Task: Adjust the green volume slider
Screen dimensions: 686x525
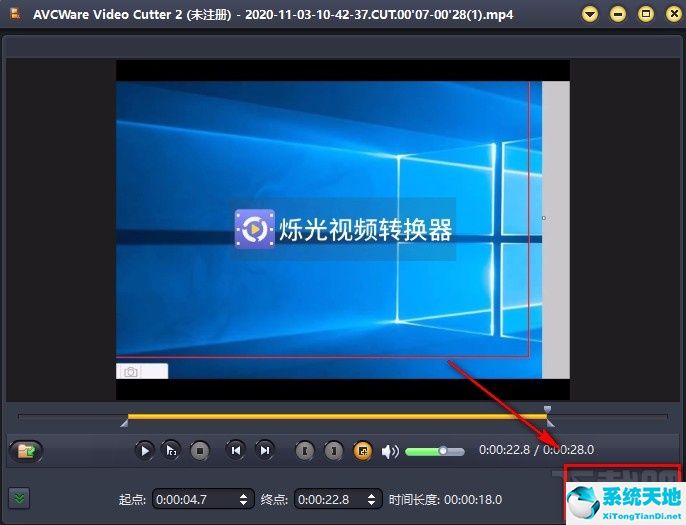Action: [x=434, y=451]
